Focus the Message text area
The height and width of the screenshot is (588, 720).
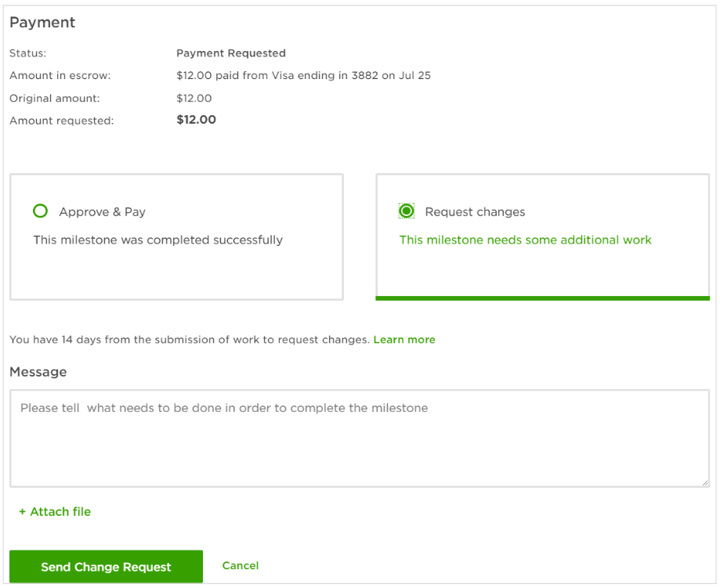coord(359,438)
